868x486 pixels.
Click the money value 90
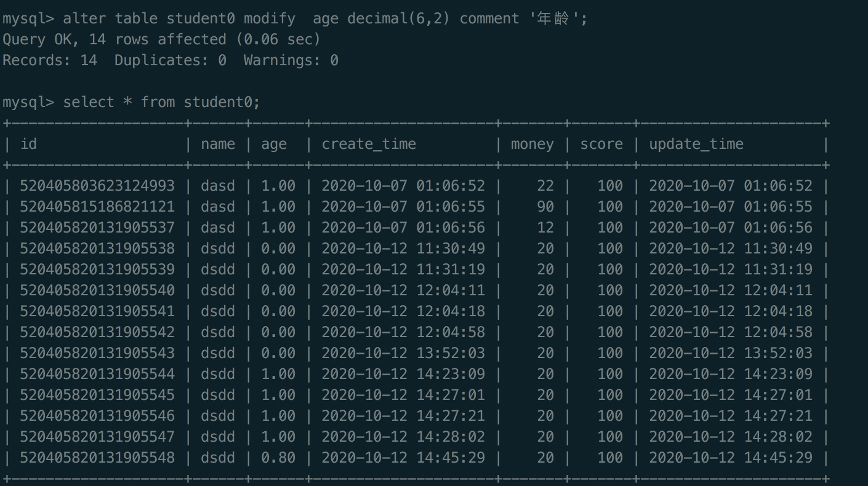(x=545, y=207)
